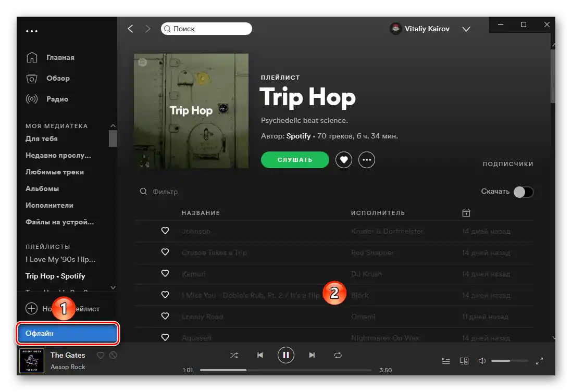Enter full screen with the expand icon
572x392 pixels.
[x=540, y=360]
